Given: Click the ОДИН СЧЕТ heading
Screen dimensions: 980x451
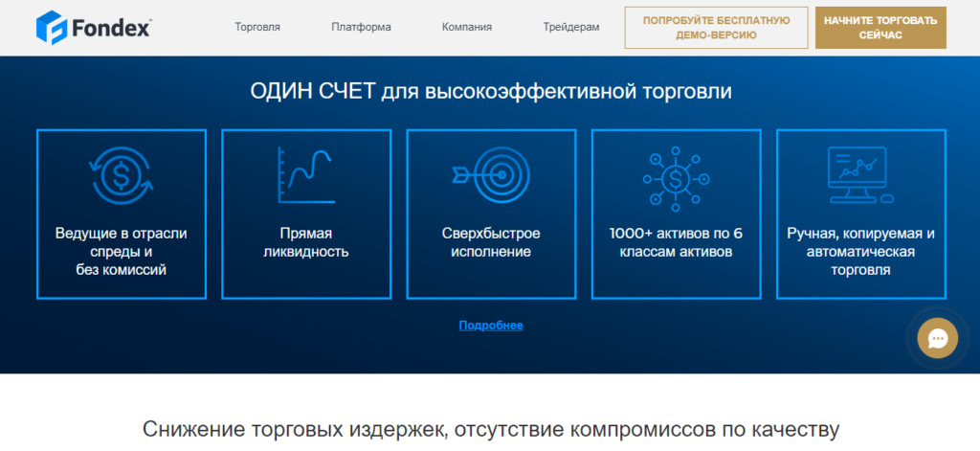Looking at the screenshot, I should click(491, 91).
